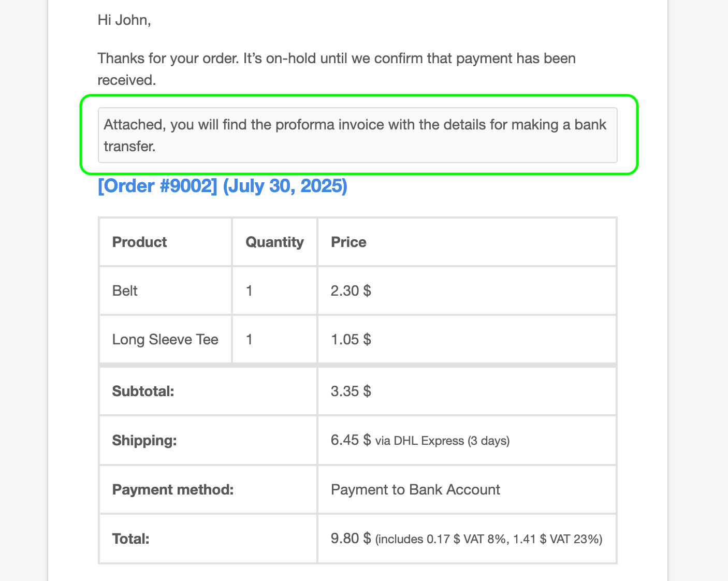Image resolution: width=728 pixels, height=581 pixels.
Task: Click the 'via DHL Express (3 days)' text
Action: pyautogui.click(x=442, y=441)
